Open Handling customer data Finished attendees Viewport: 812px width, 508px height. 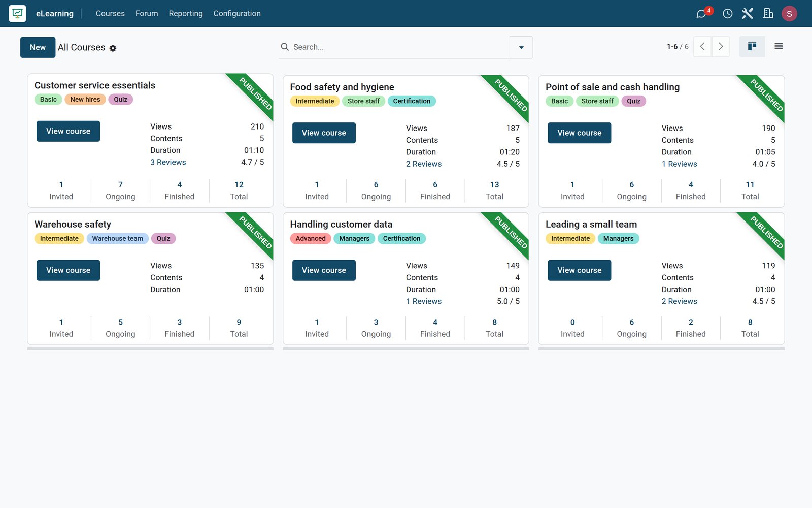[435, 328]
